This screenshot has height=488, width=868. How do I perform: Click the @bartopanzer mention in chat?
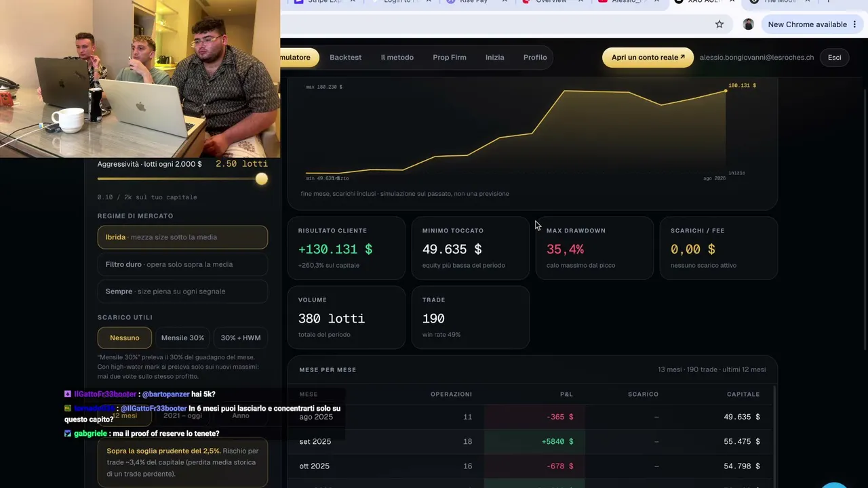[165, 394]
